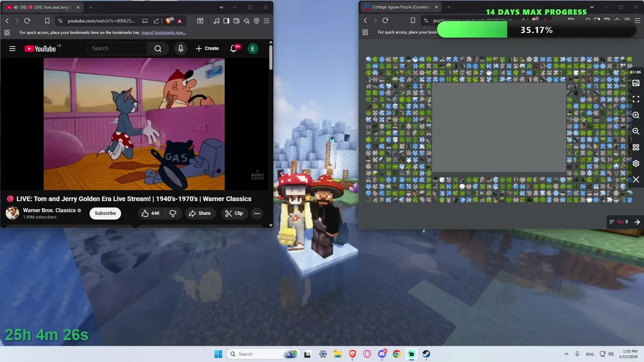Open tab search dropdown in the YouTube window
Viewport: 644px width, 362px height.
click(x=221, y=7)
